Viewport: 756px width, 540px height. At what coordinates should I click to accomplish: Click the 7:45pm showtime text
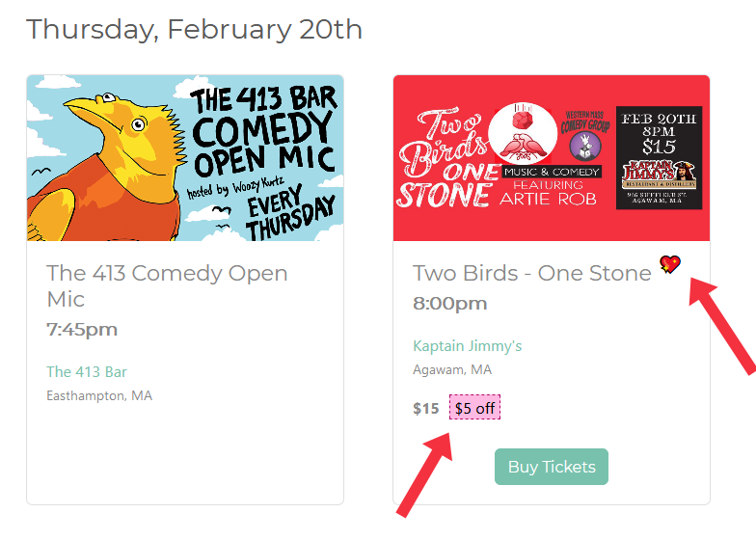[x=82, y=330]
